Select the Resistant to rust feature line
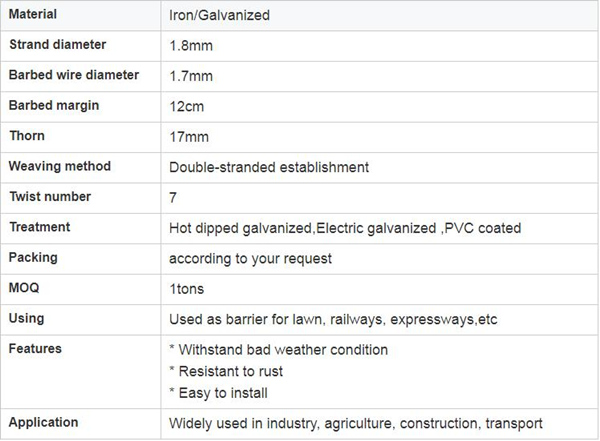 [x=226, y=371]
